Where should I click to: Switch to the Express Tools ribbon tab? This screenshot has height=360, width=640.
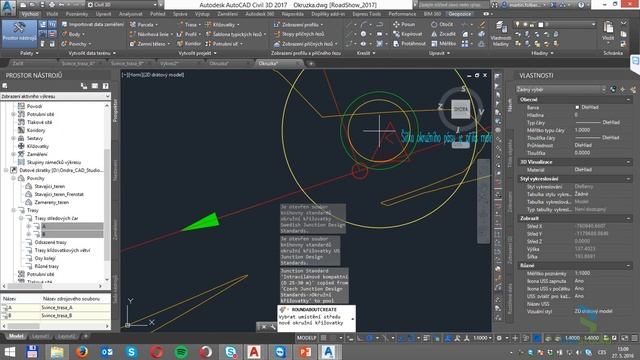coord(367,14)
